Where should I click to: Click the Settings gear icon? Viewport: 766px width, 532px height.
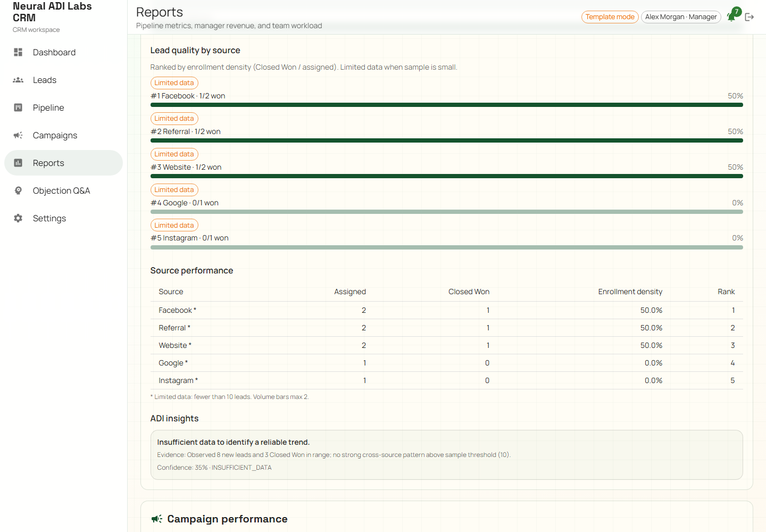coord(18,218)
